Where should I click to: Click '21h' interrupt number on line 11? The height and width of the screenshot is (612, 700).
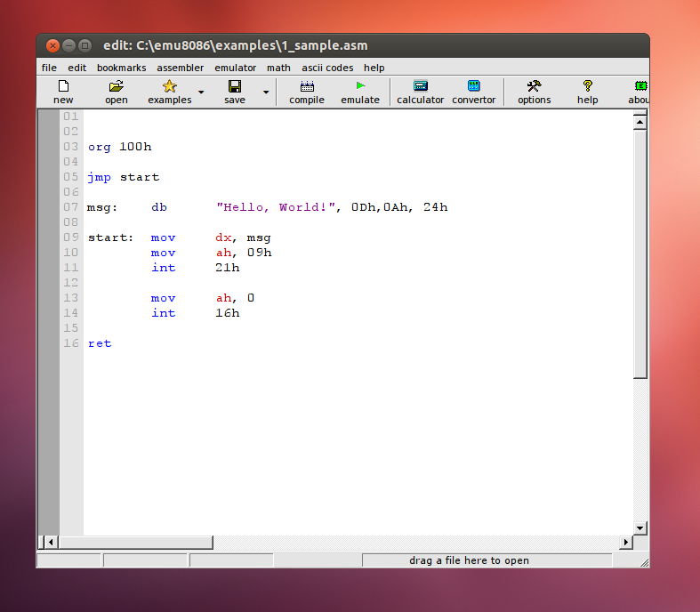click(x=227, y=268)
